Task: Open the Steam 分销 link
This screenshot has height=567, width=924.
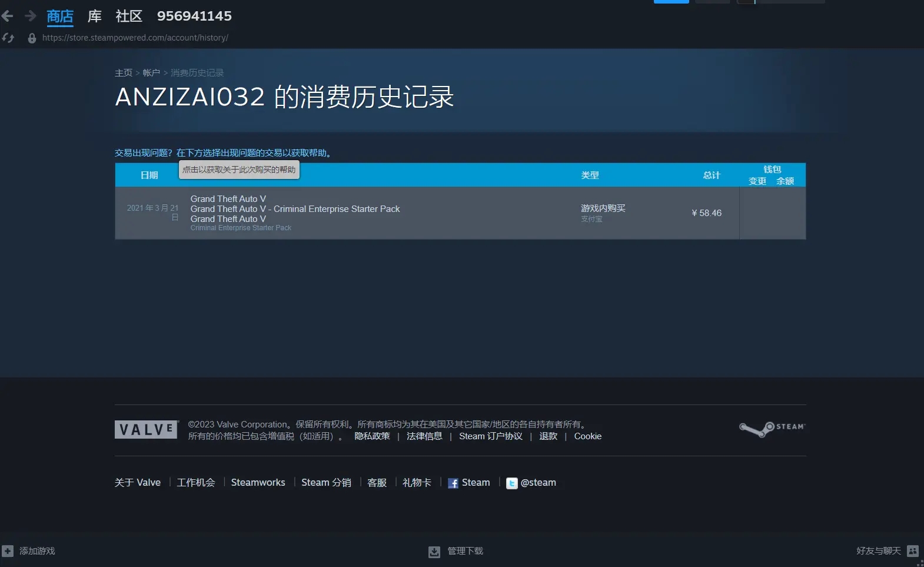Action: coord(326,483)
